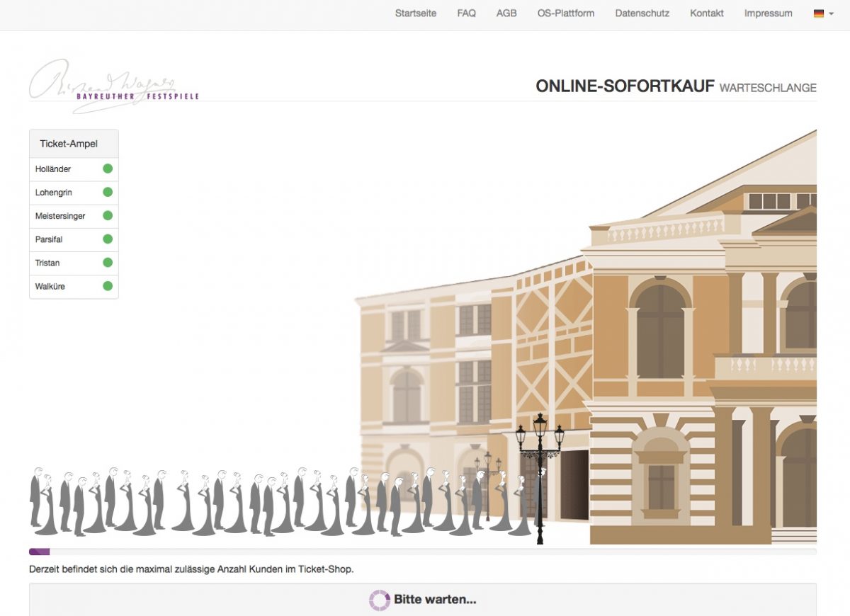The height and width of the screenshot is (616, 850).
Task: Go to the AGB page
Action: point(506,13)
